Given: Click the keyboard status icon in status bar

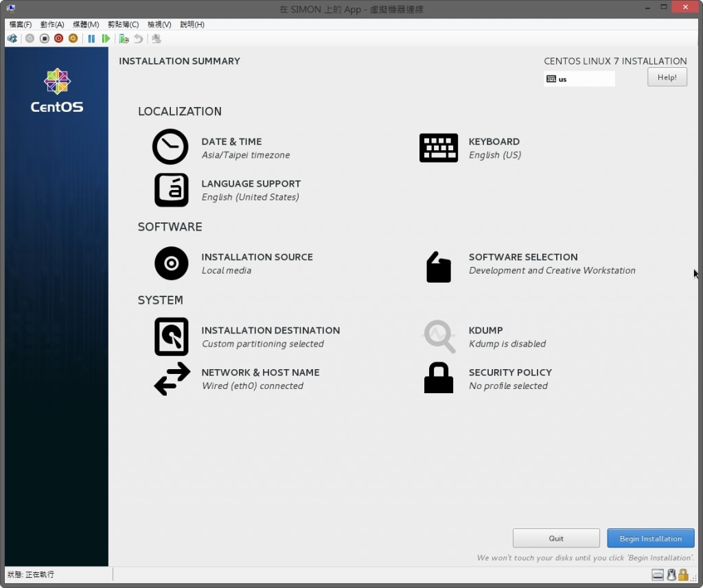Looking at the screenshot, I should pos(657,574).
